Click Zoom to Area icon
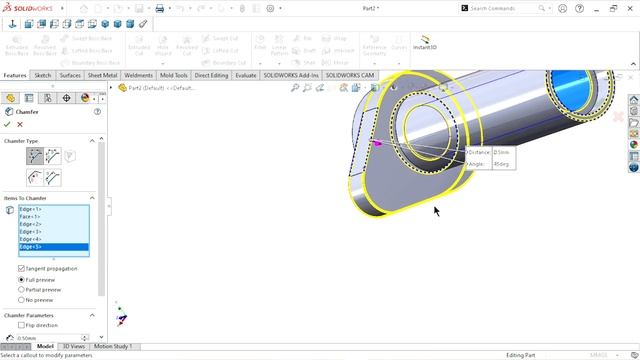Screen dimensions: 640x360 click(307, 88)
